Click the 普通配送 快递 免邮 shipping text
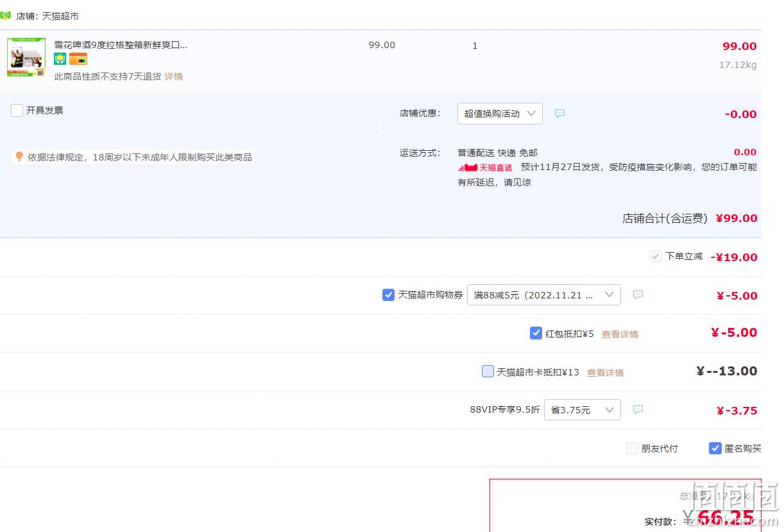Image resolution: width=784 pixels, height=532 pixels. [497, 153]
